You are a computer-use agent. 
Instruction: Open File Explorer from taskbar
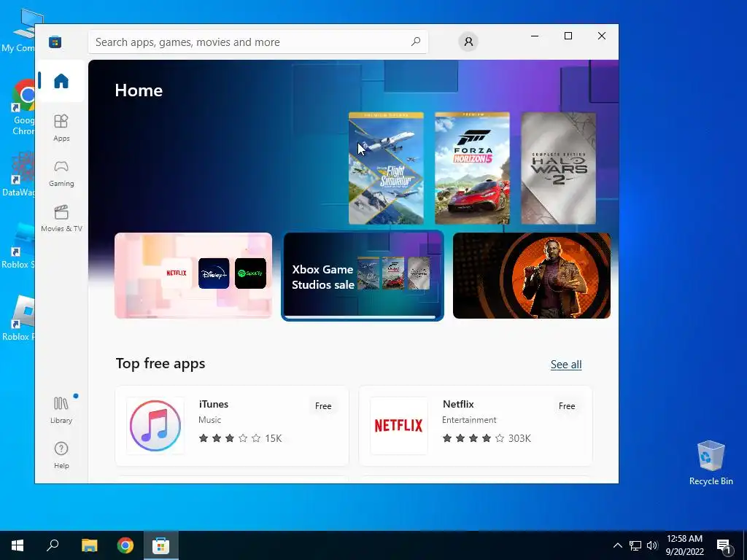(x=89, y=545)
